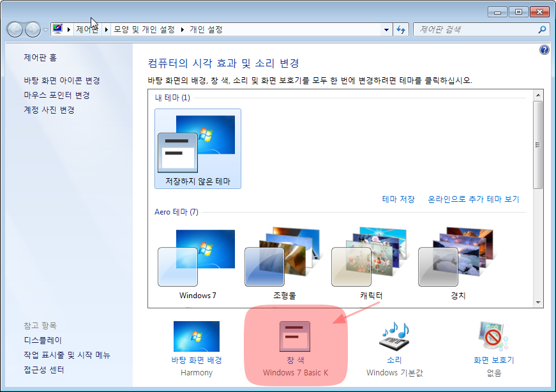Select 모양 및 개인 설정 breadcrumb
The image size is (556, 392).
click(144, 29)
